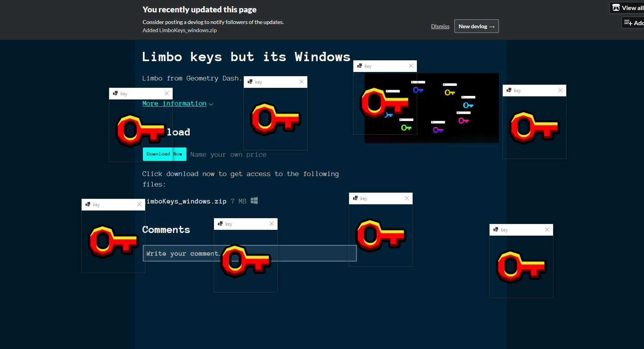Select the blue key in the game preview screenshot
This screenshot has height=349, width=644.
418,90
